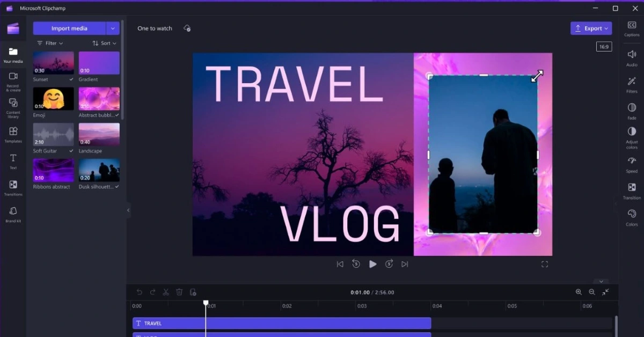
Task: Split the clip with the scissors tool
Action: (166, 292)
